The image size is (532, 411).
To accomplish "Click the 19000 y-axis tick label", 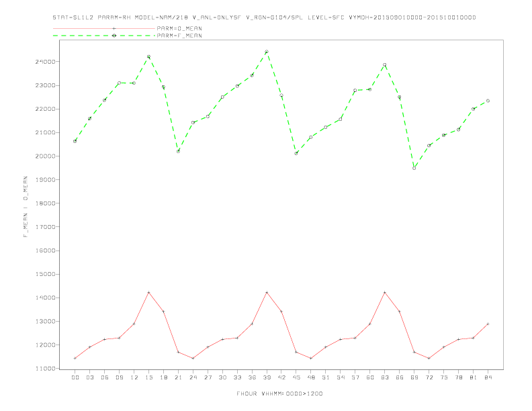I will (46, 180).
